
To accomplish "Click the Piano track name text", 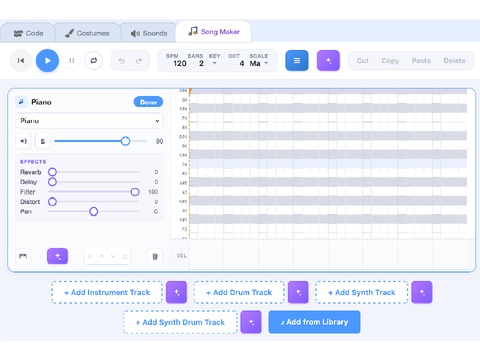I will pyautogui.click(x=41, y=102).
